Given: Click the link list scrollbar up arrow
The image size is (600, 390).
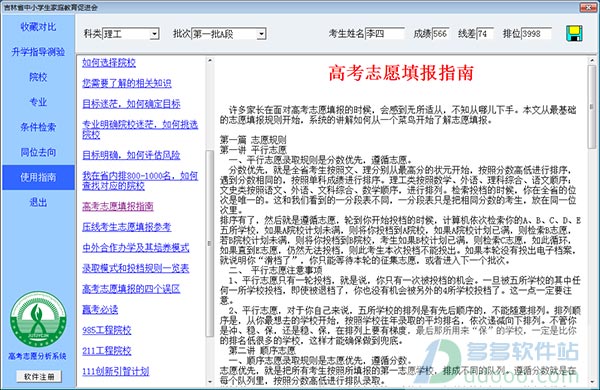Looking at the screenshot, I should tap(210, 60).
